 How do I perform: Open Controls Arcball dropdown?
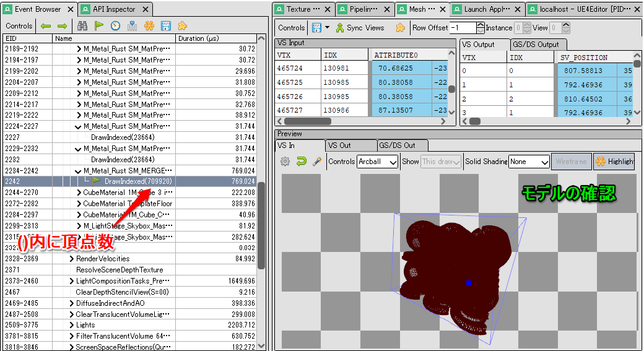[x=378, y=162]
